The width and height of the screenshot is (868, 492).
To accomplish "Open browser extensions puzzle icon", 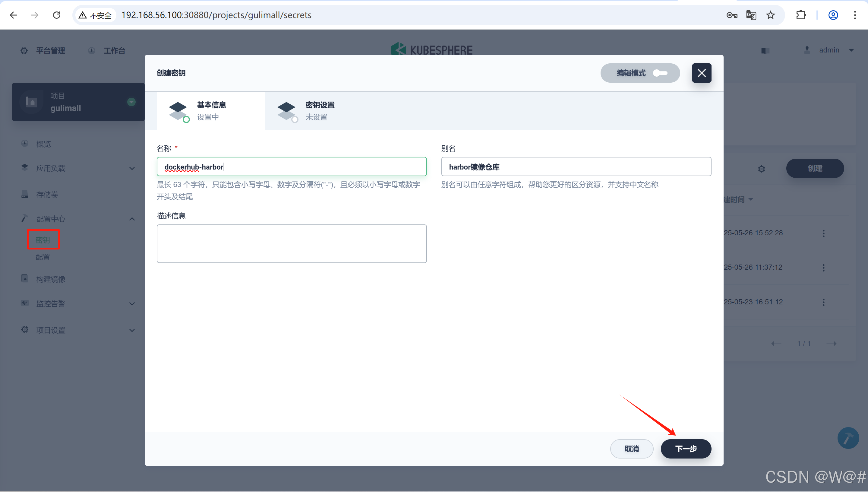I will point(801,15).
